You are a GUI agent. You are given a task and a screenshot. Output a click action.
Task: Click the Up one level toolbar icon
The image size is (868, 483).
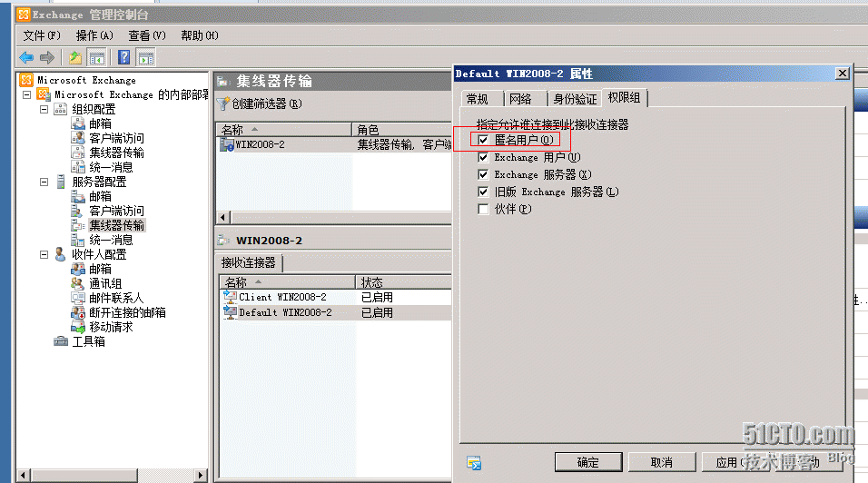pos(75,57)
